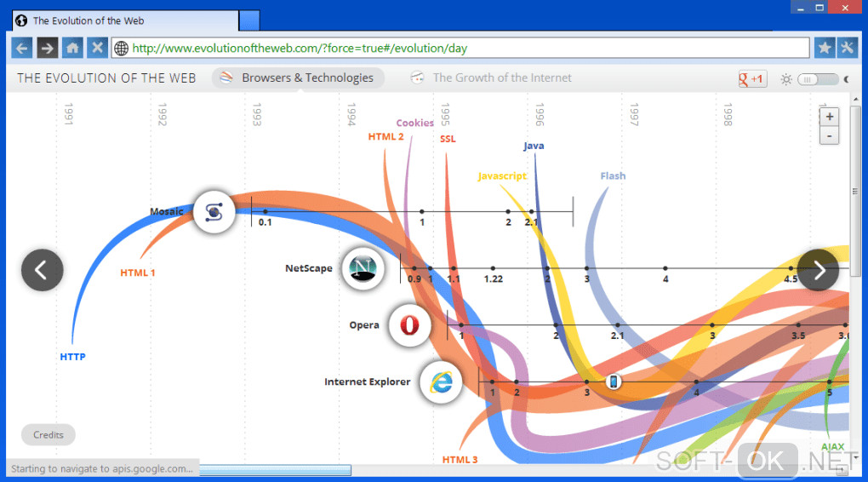Select the Cookies technology label
868x482 pixels.
(x=414, y=123)
